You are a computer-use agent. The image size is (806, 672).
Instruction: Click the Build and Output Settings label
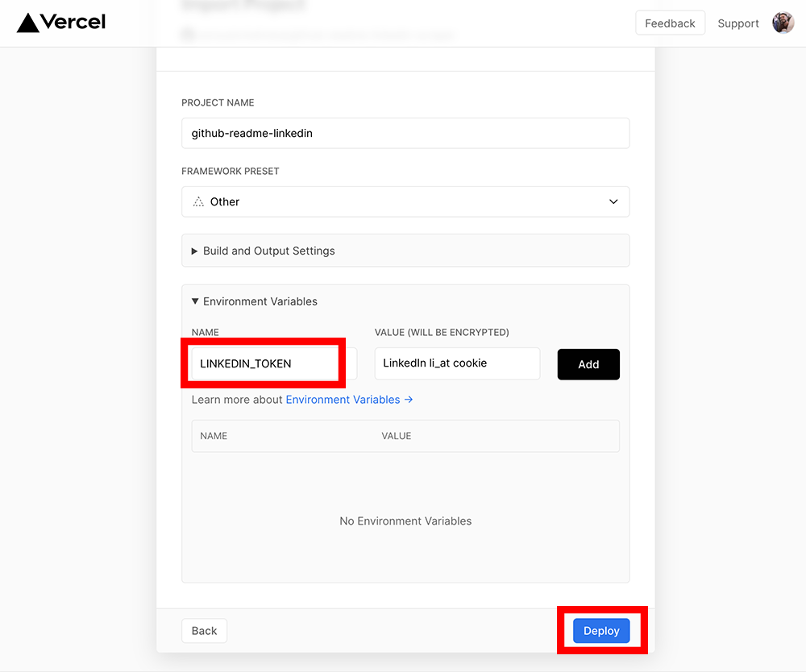pos(269,251)
